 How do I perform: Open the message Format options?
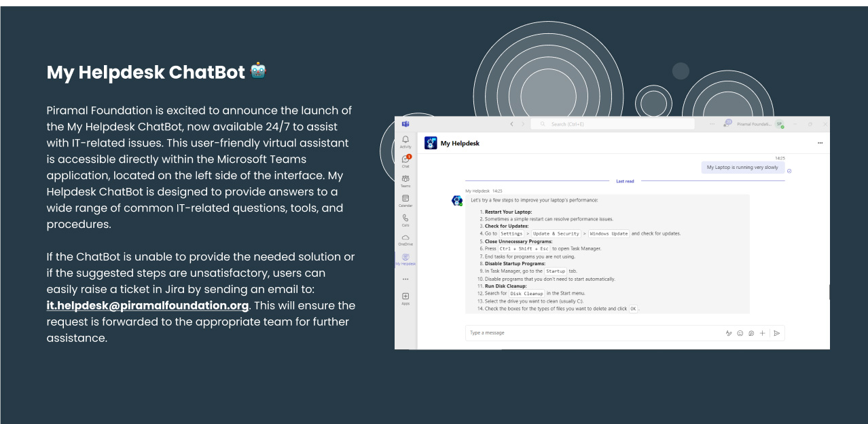pyautogui.click(x=729, y=333)
